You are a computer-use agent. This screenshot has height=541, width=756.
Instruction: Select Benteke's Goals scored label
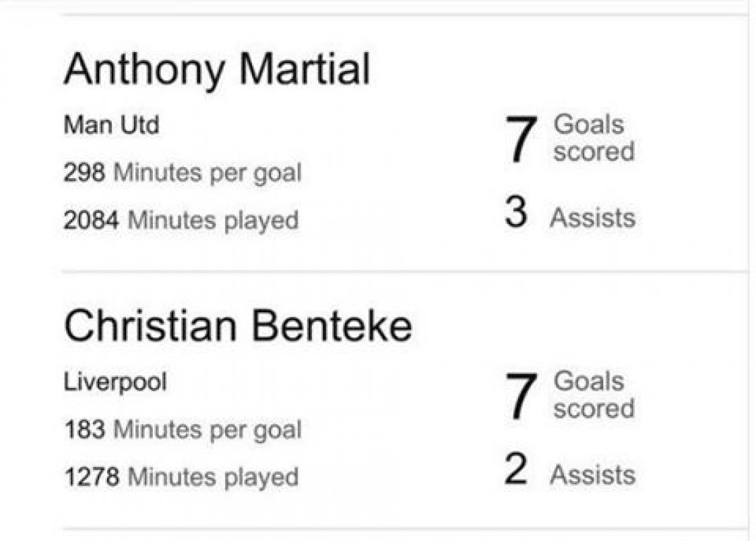coord(594,395)
